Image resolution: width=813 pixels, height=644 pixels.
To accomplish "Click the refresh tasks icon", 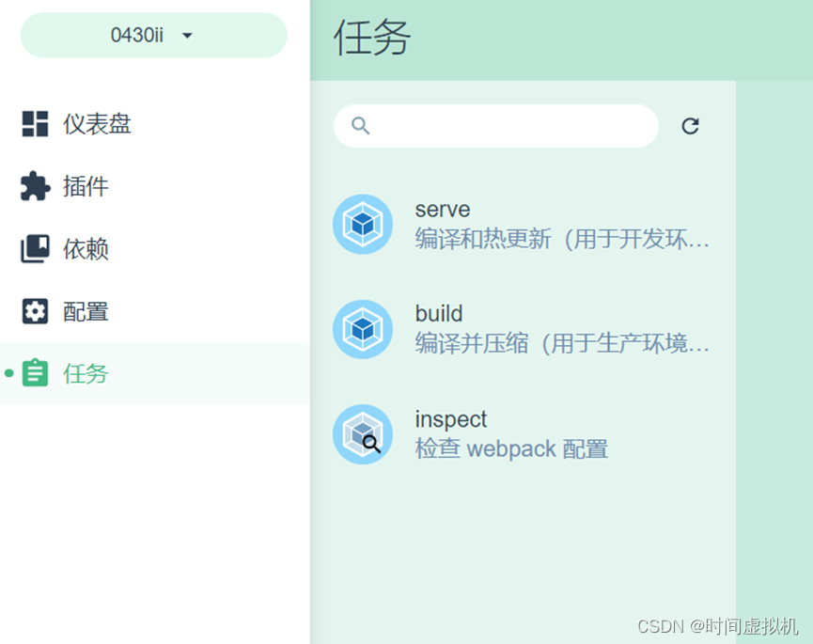I will click(691, 126).
